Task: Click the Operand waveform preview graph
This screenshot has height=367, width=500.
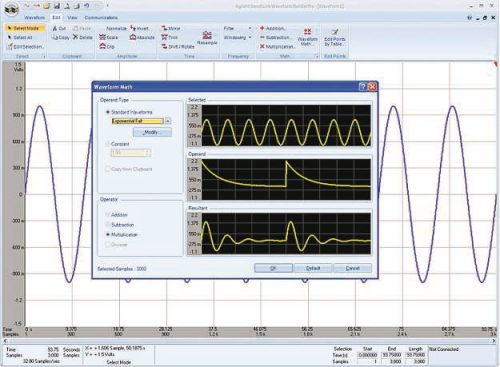Action: 286,179
